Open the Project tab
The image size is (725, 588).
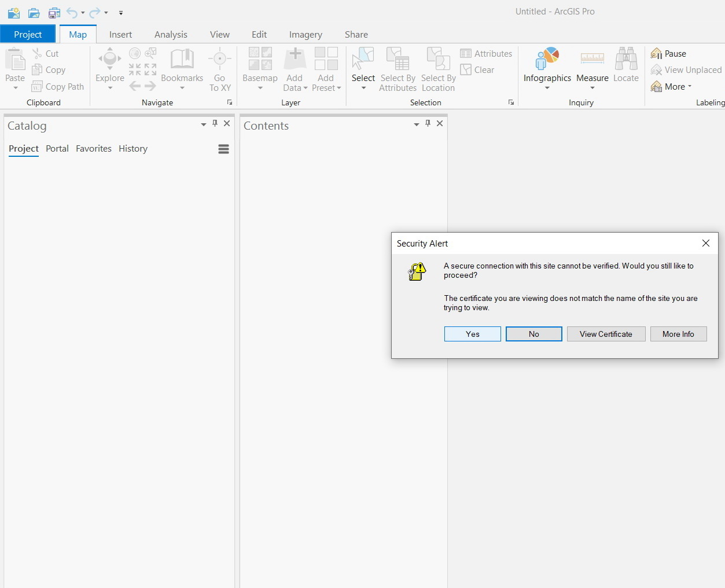(x=28, y=34)
